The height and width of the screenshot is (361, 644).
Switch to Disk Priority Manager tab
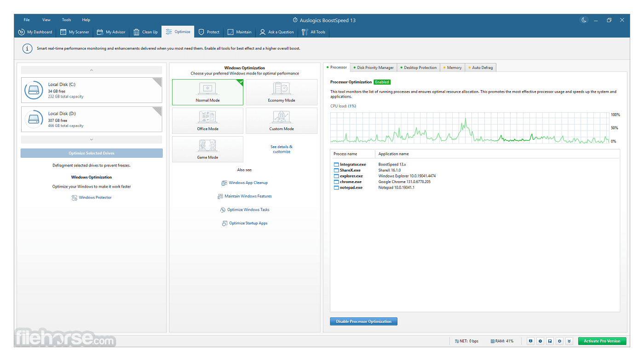pyautogui.click(x=374, y=68)
